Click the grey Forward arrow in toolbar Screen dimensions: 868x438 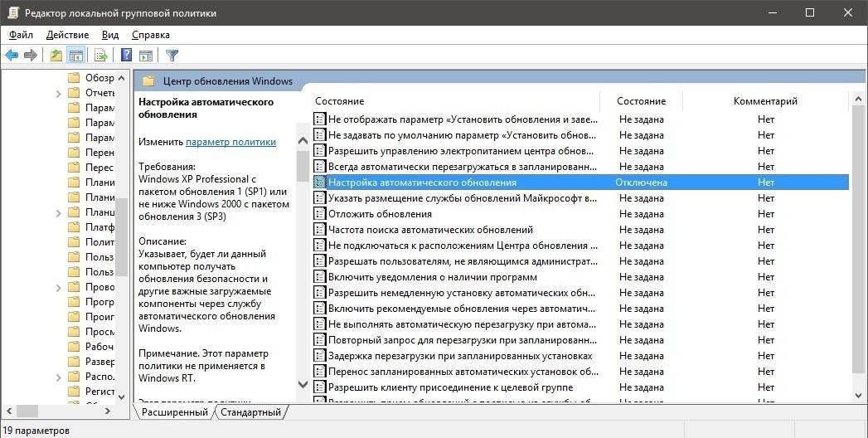(x=31, y=56)
